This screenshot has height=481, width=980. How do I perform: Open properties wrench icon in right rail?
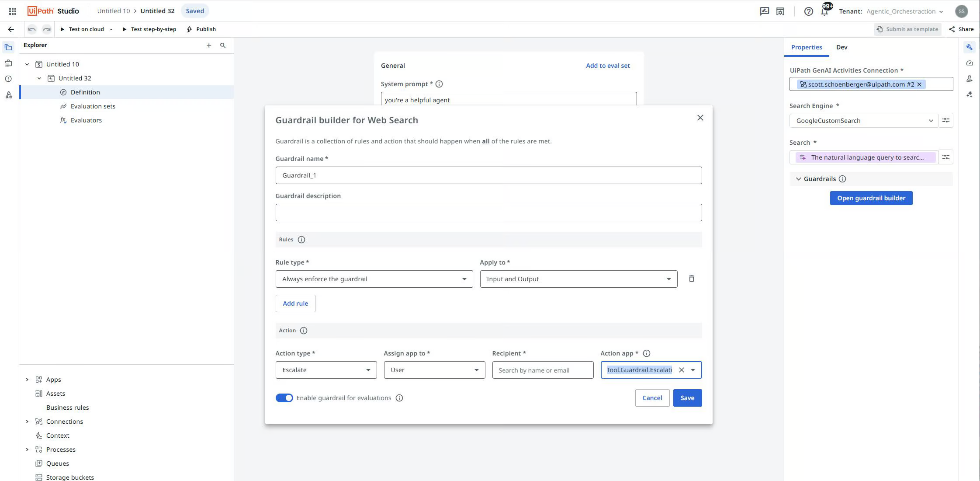(970, 47)
